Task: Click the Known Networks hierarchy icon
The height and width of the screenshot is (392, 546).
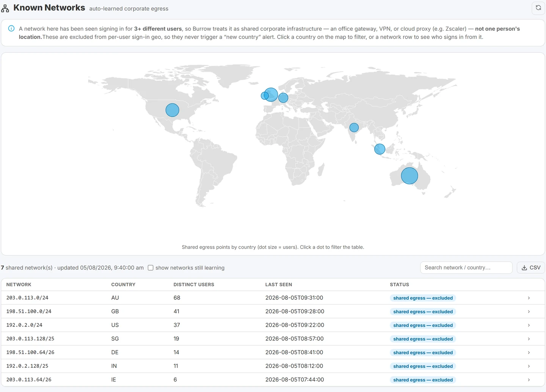Action: [5, 8]
